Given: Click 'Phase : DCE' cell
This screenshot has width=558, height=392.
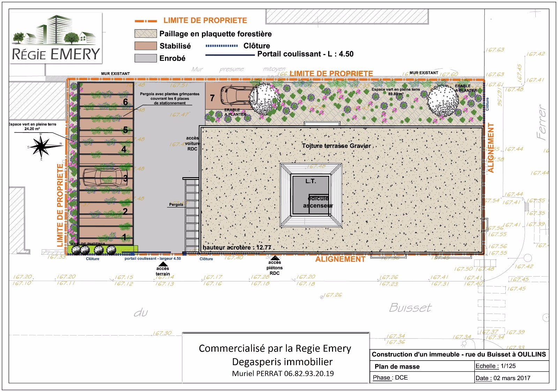Looking at the screenshot, I should coord(422,377).
